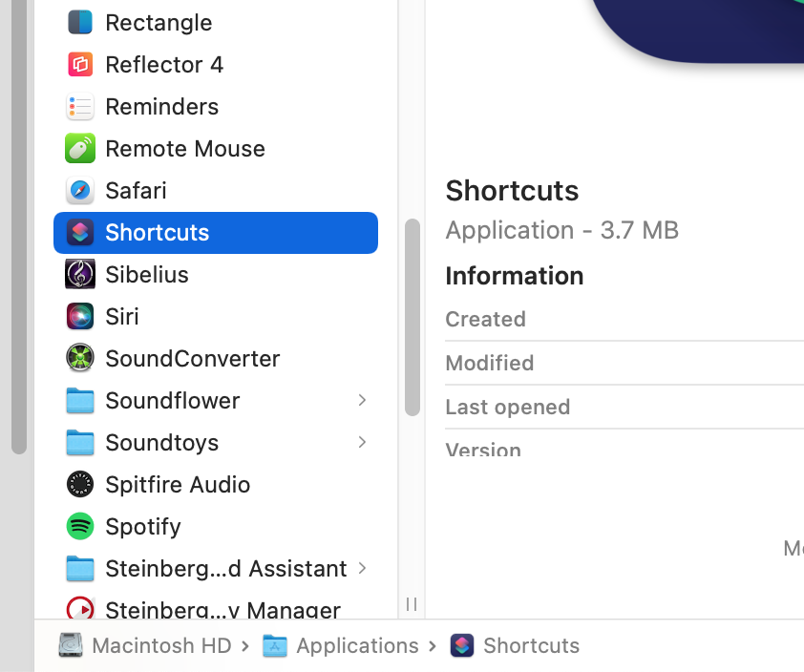Click the Safari compass icon
Viewport: 804px width, 672px height.
tap(80, 191)
